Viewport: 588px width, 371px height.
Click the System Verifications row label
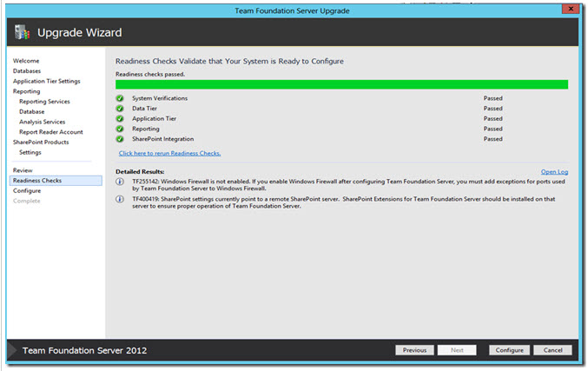pos(160,98)
